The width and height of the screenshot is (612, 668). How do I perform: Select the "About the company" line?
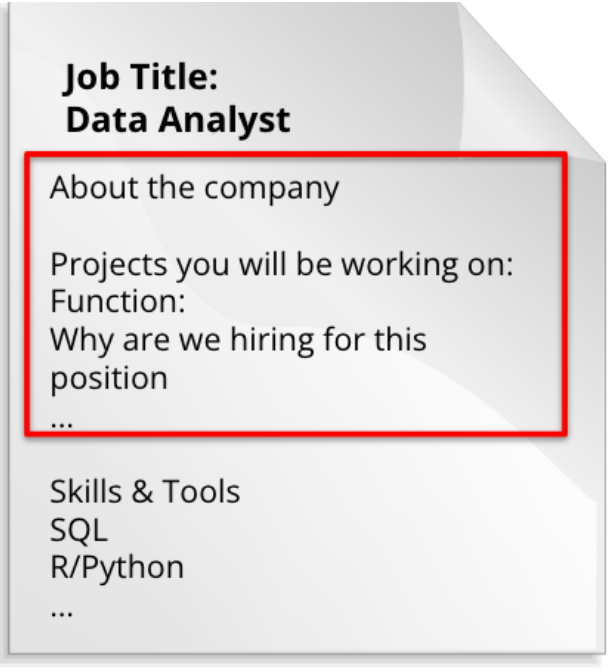(x=195, y=188)
